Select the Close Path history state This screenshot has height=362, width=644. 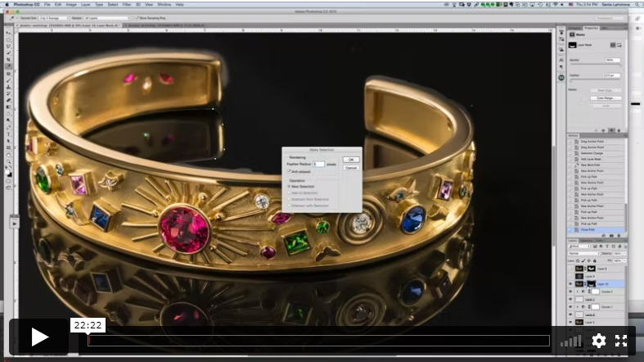coord(597,229)
